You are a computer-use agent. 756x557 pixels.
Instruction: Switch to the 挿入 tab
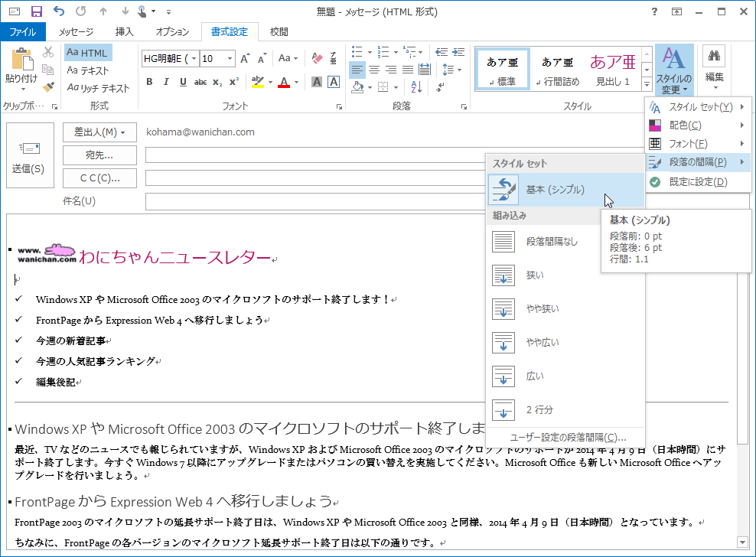125,32
